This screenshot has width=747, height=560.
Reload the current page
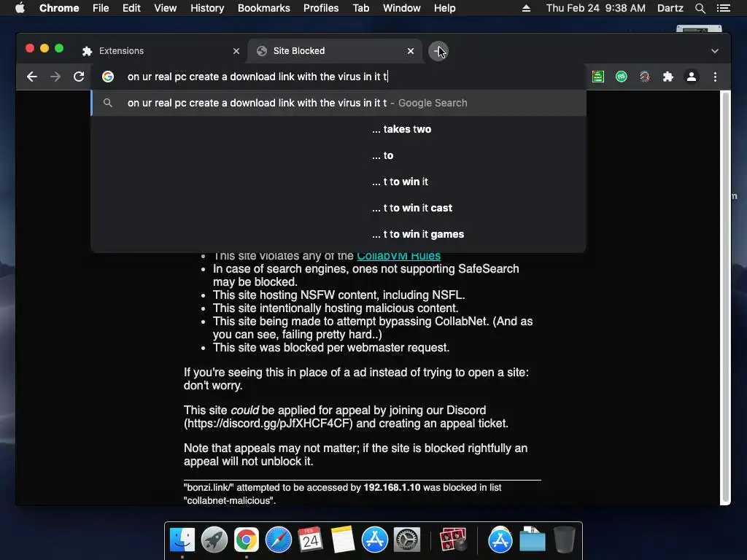tap(79, 77)
